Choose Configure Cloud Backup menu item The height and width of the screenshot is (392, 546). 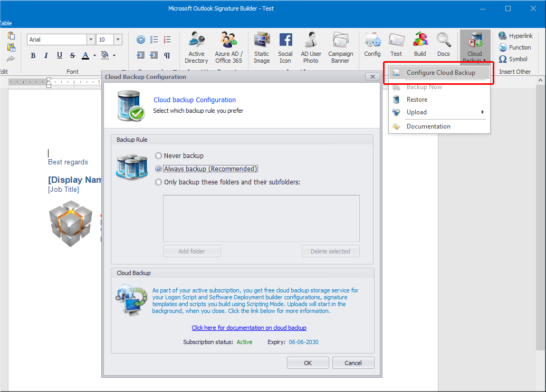pyautogui.click(x=439, y=73)
